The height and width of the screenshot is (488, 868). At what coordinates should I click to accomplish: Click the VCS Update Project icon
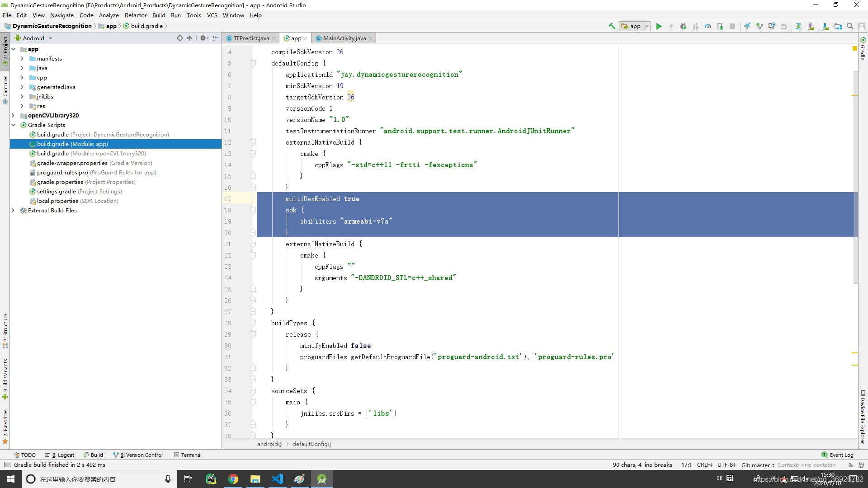(x=747, y=26)
